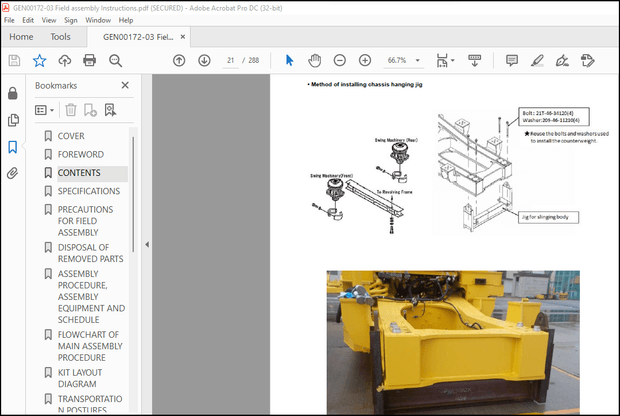620x416 pixels.
Task: Open the sign document tool
Action: click(x=562, y=61)
